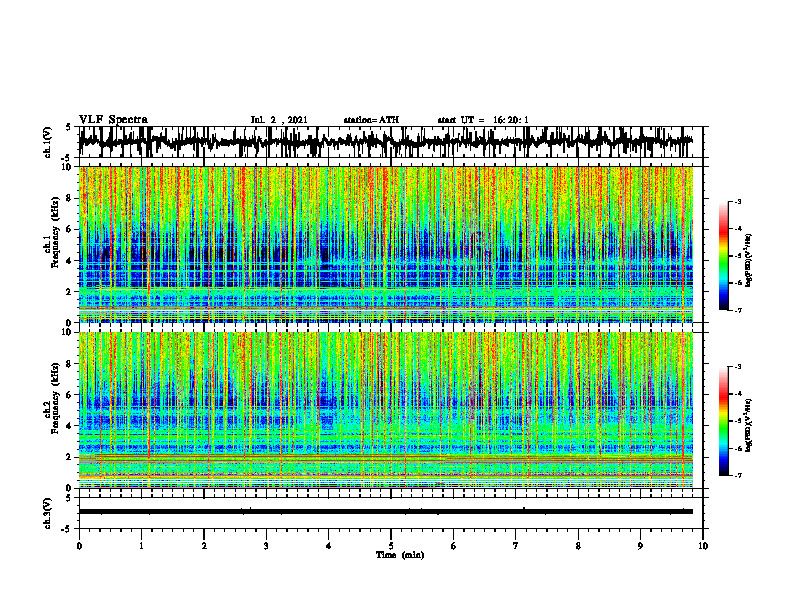792x612 pixels.
Task: Click the time axis tick label '7'
Action: click(516, 546)
